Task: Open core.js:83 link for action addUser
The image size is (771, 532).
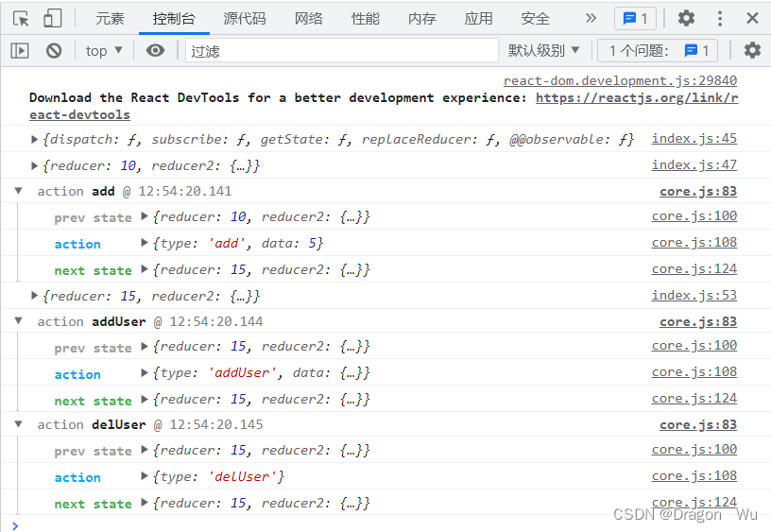Action: coord(698,321)
